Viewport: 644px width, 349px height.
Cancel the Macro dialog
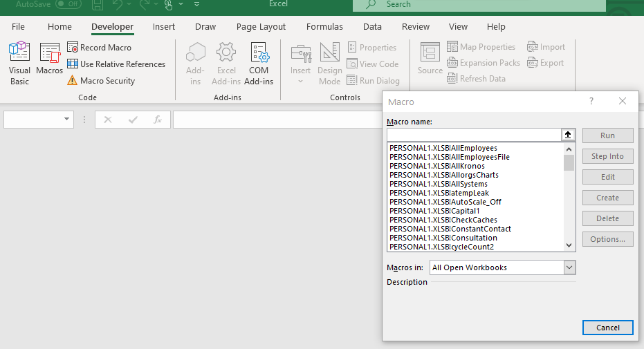tap(607, 328)
